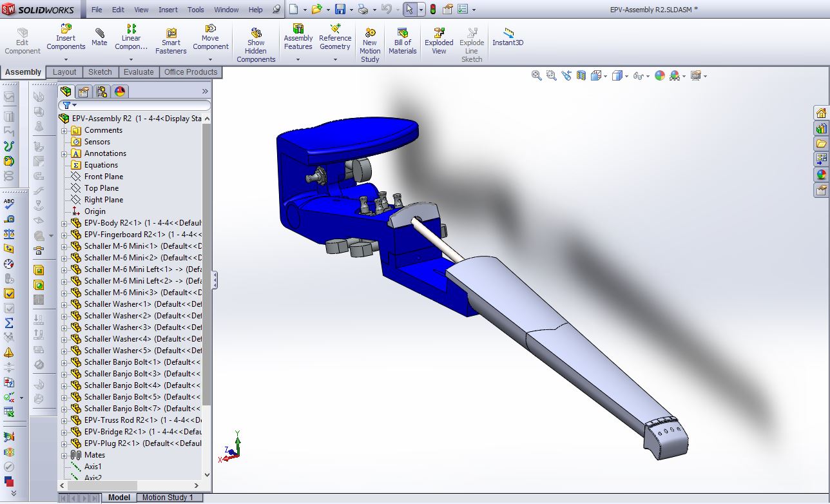830x504 pixels.
Task: Switch to ConfigurationManager tab icon
Action: [x=102, y=92]
